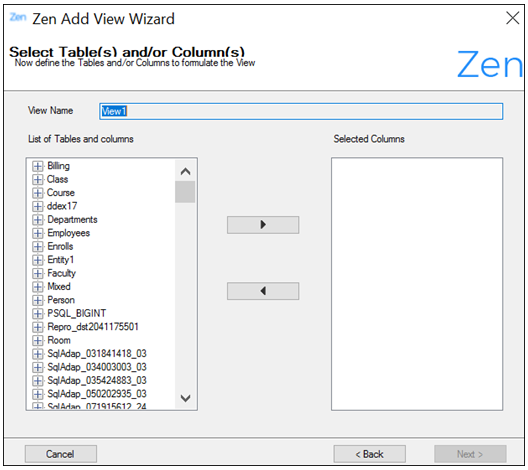This screenshot has width=528, height=470.
Task: Select the Billing table in the list
Action: pos(59,166)
